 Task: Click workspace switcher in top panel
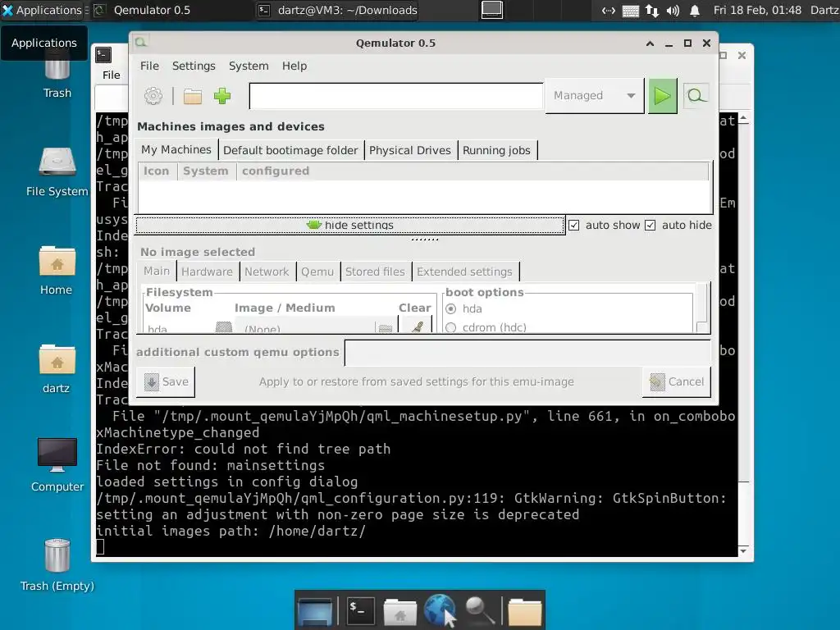tap(492, 10)
